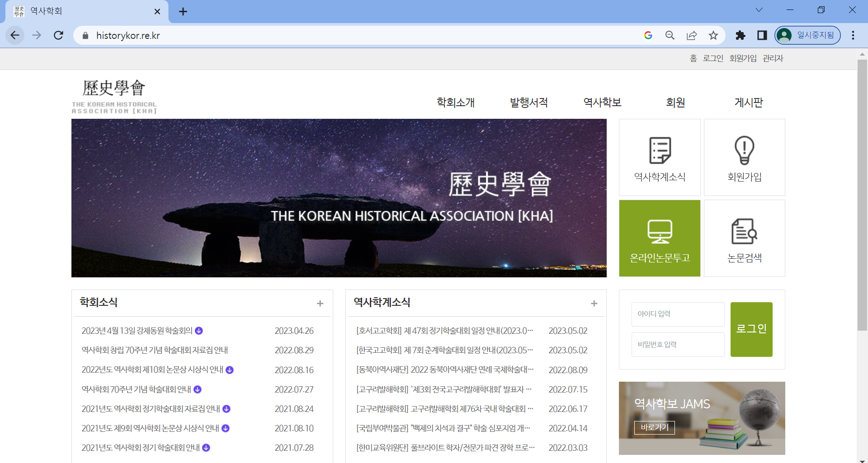Viewport: 868px width, 463px height.
Task: Open 역사학회 창립 70주년 기념 학술대회 자료집 안내
Action: [x=155, y=350]
